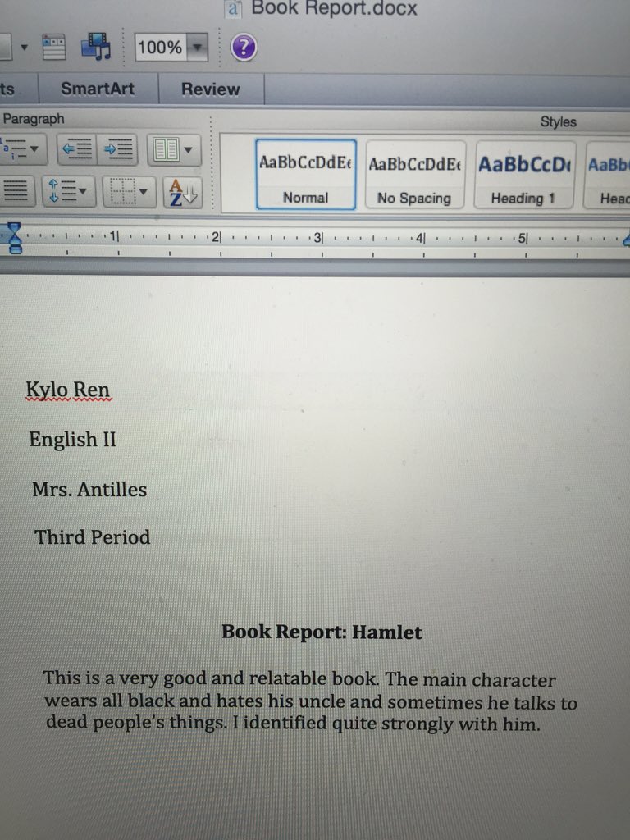Click the Increase Indent icon
630x840 pixels.
coord(118,149)
